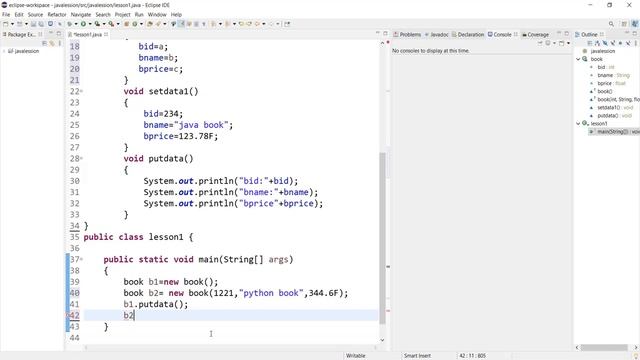Click the Open Perspective icon
This screenshot has width=640, height=360.
pyautogui.click(x=624, y=24)
